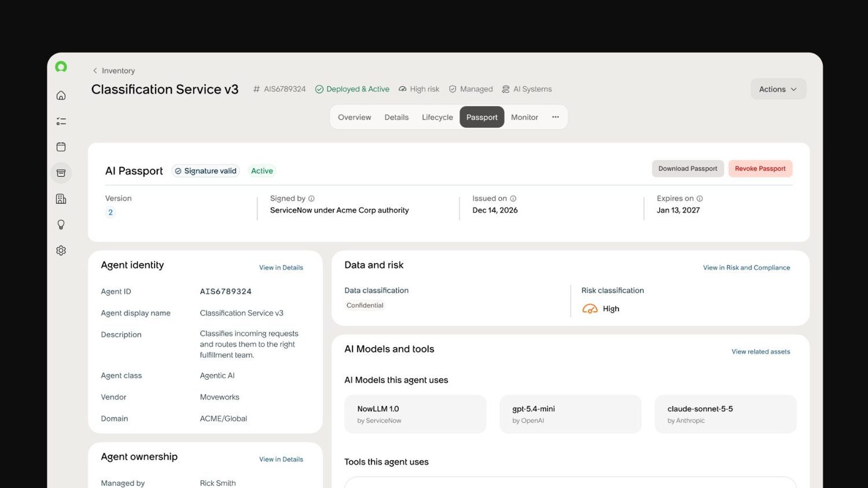Open the NowLLM 1.0 model card

coord(415,414)
